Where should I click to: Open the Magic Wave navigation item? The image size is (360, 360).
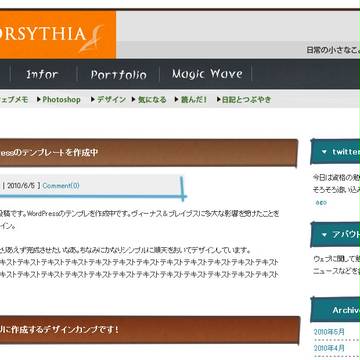[207, 74]
